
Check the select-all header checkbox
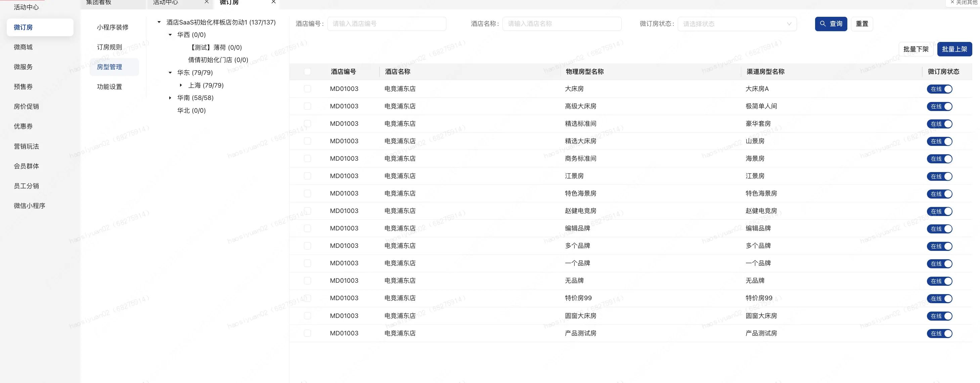pyautogui.click(x=307, y=72)
